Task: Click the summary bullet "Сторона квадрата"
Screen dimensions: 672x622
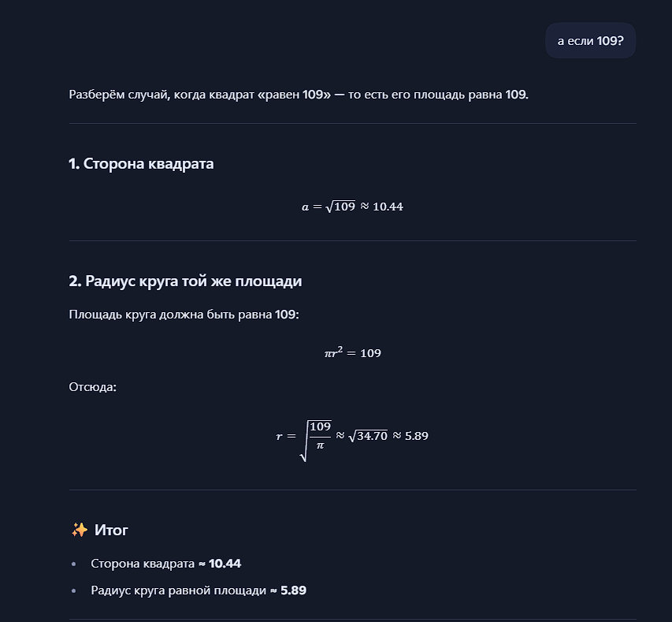Action: click(x=143, y=563)
